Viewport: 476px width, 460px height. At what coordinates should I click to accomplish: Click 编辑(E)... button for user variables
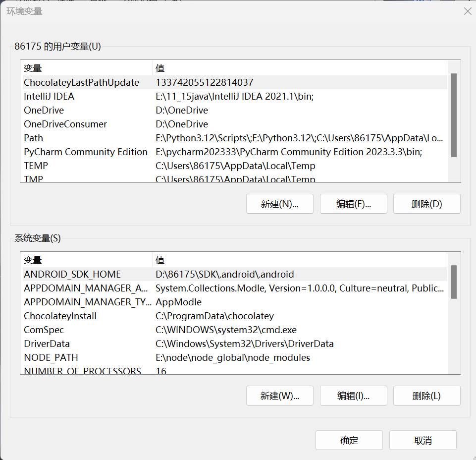tap(353, 204)
